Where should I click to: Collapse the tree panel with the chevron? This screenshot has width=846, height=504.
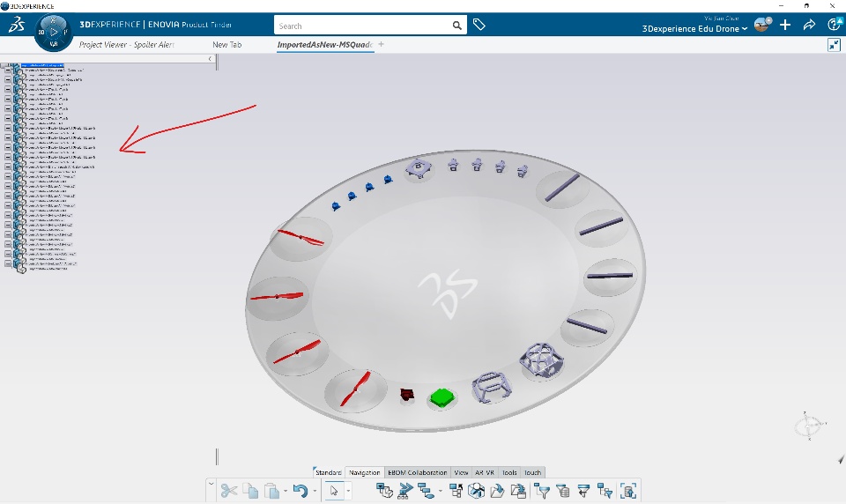click(210, 59)
